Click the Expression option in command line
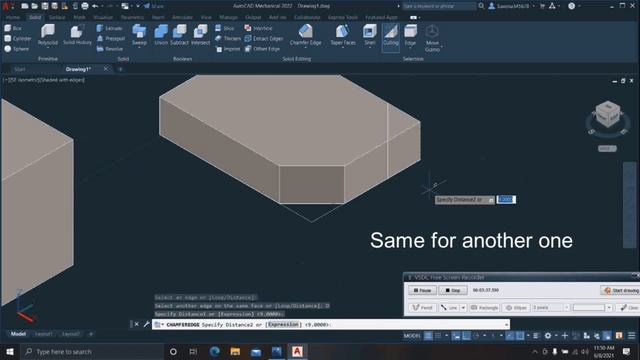The image size is (640, 360). click(283, 324)
